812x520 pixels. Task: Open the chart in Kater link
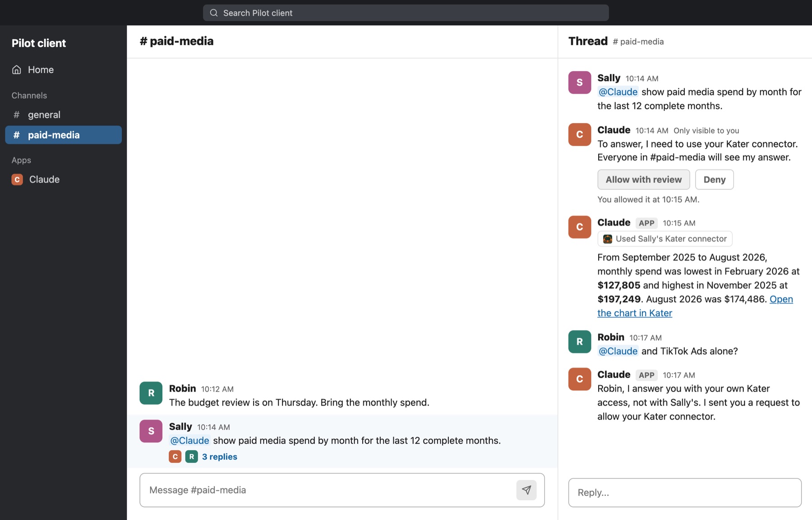[x=695, y=306]
